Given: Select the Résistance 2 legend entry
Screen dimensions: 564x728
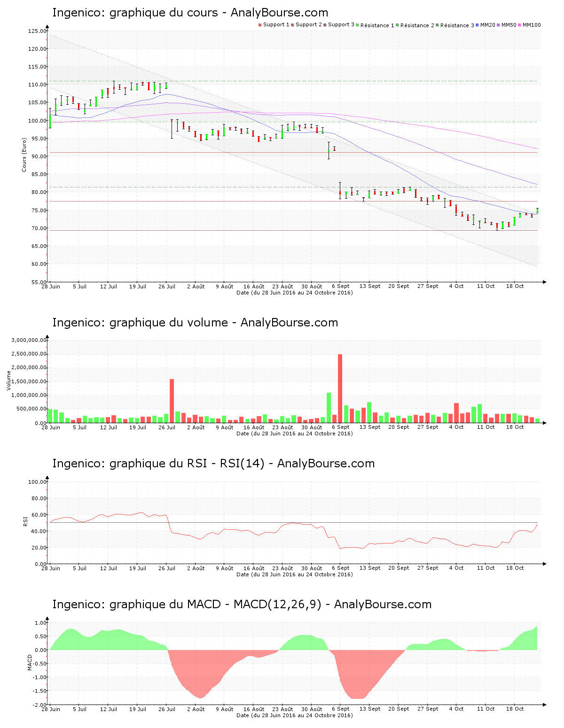Looking at the screenshot, I should click(415, 25).
